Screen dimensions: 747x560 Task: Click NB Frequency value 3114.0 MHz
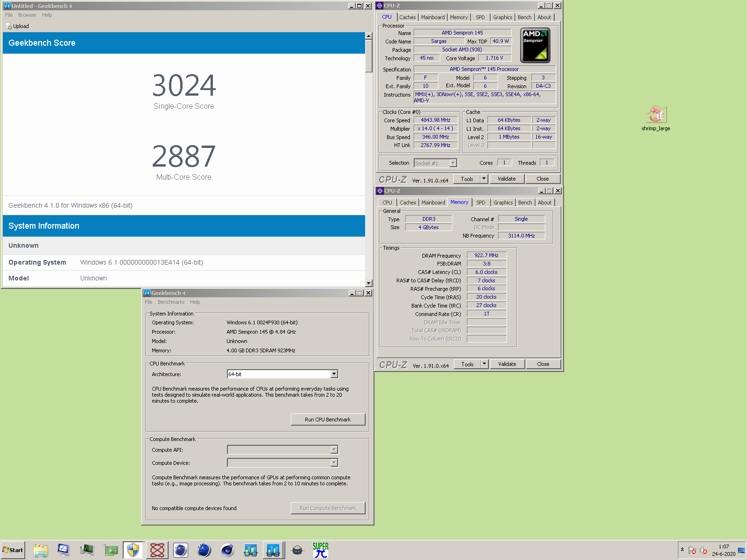(521, 236)
